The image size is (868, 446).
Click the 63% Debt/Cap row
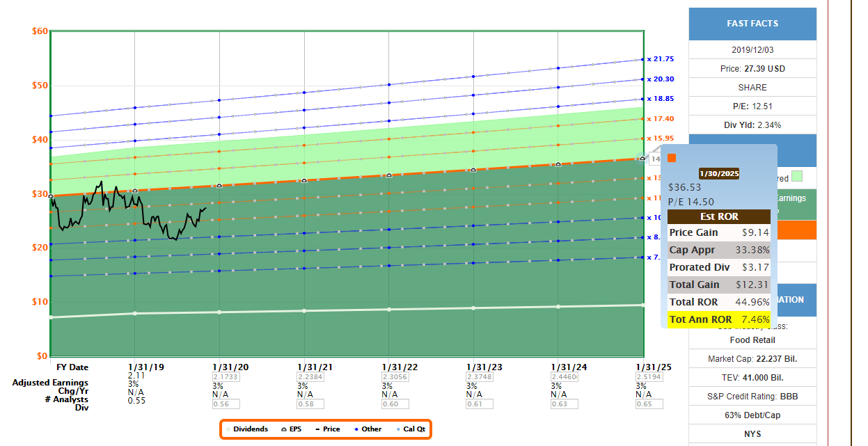click(x=752, y=415)
